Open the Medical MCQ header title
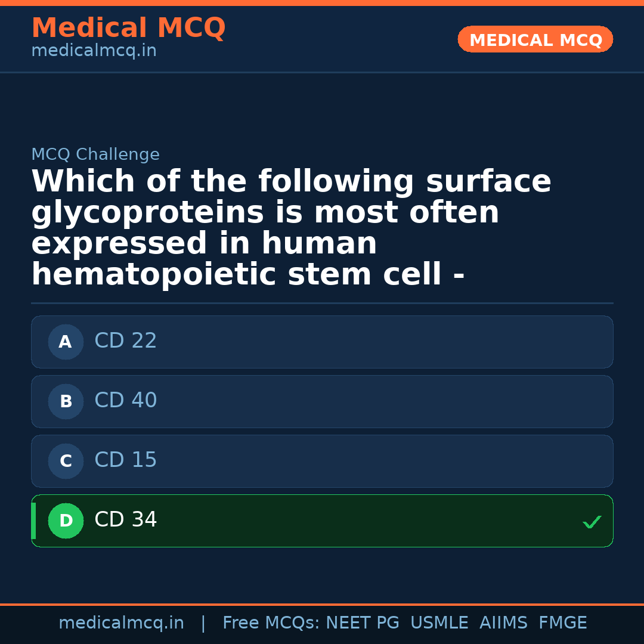The image size is (644, 644). click(128, 28)
